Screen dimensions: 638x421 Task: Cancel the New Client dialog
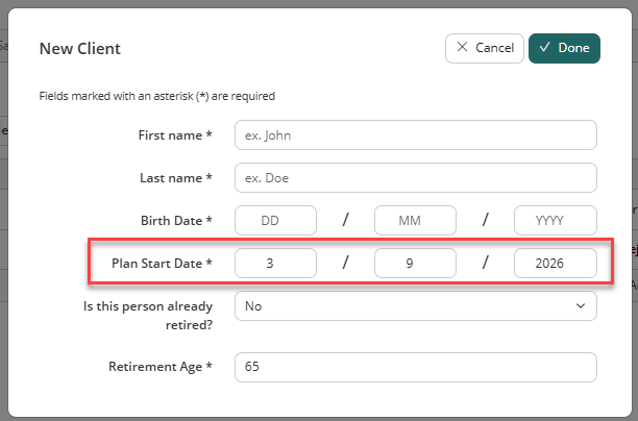(x=484, y=48)
